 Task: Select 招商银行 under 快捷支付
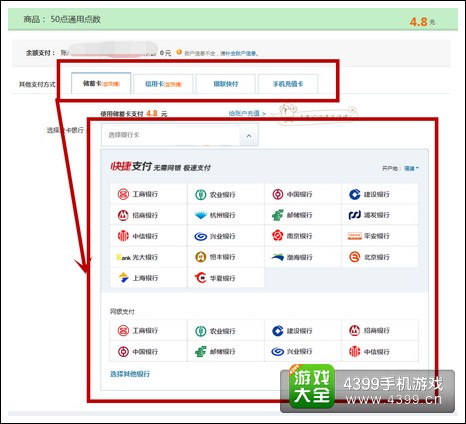[x=148, y=215]
